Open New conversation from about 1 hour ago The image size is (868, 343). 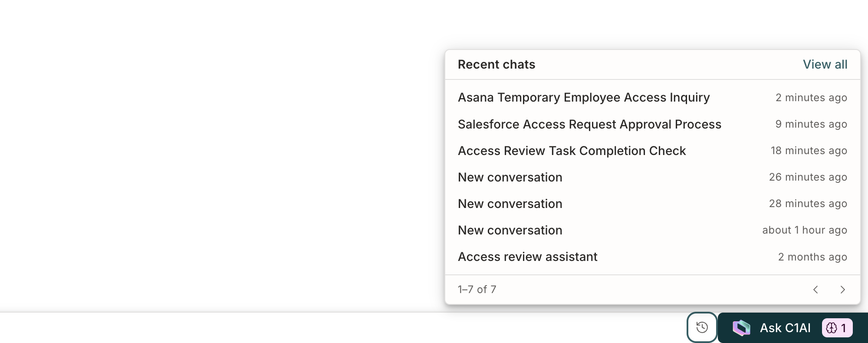point(652,230)
